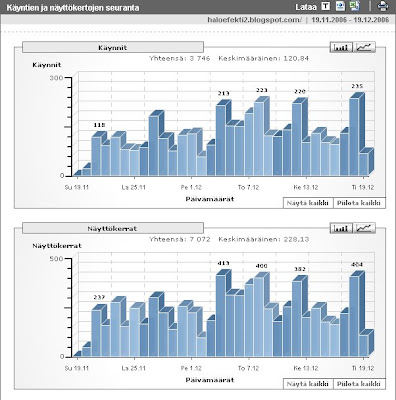Download report as Word document icon
The width and height of the screenshot is (396, 400).
340,6
